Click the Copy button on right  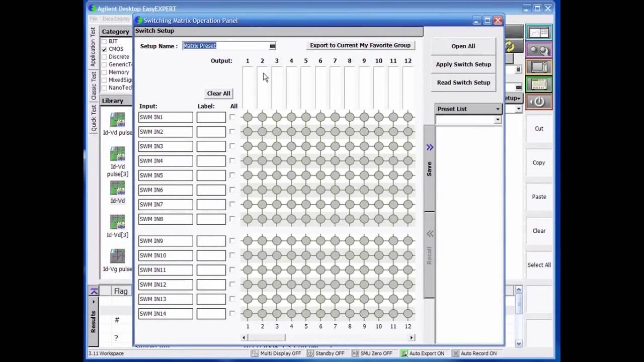pyautogui.click(x=539, y=163)
